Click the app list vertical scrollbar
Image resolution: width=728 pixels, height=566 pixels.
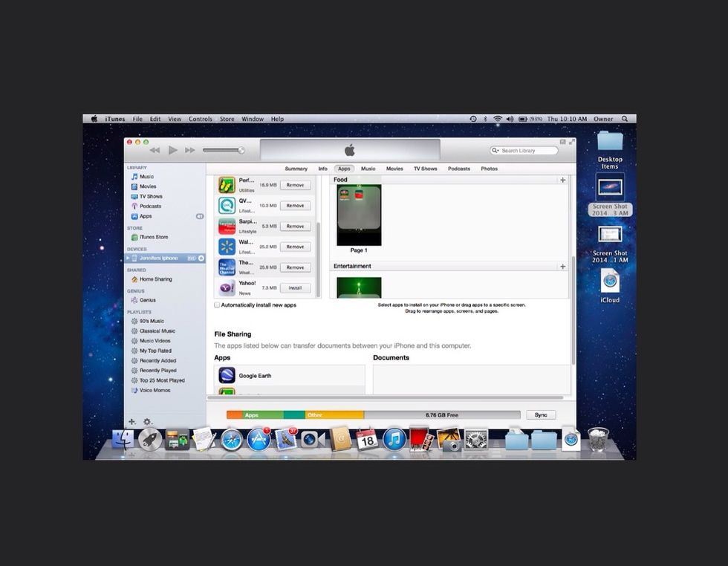[319, 259]
